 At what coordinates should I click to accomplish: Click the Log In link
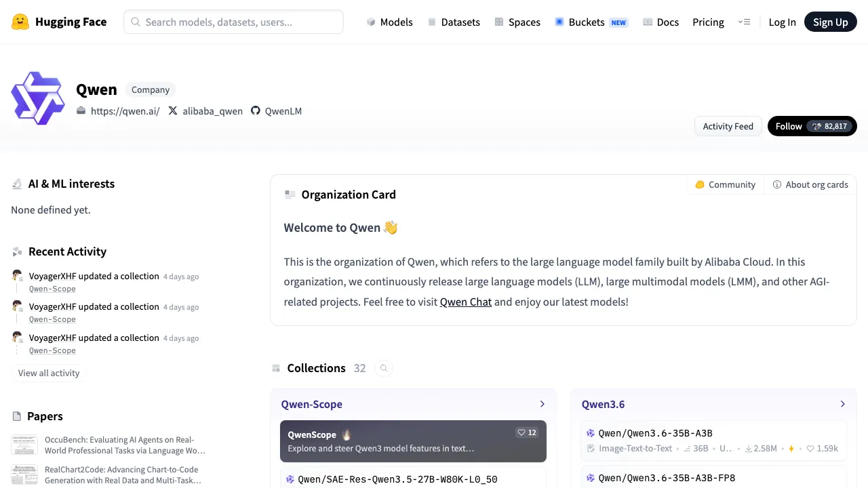782,22
